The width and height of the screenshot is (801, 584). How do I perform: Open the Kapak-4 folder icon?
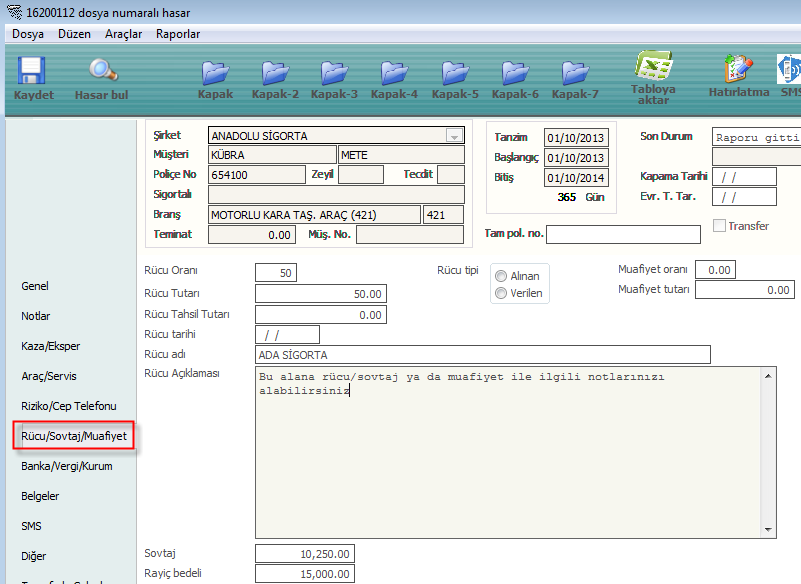point(394,76)
